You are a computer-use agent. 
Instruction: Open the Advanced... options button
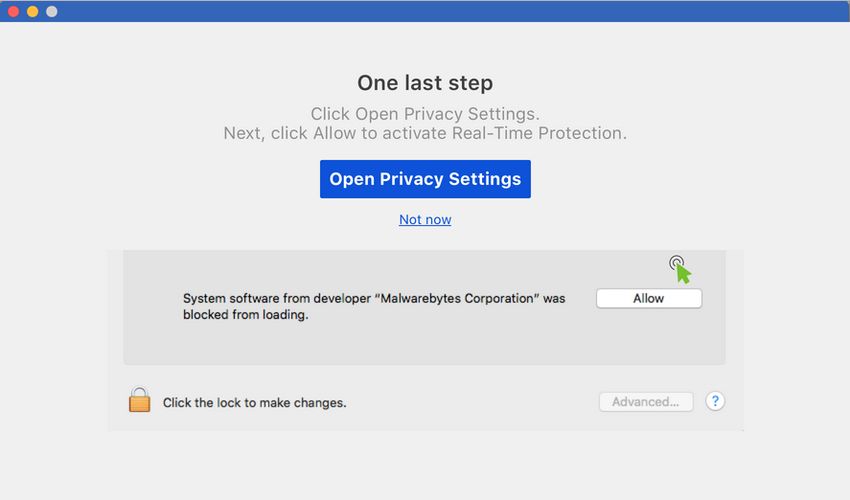tap(646, 402)
